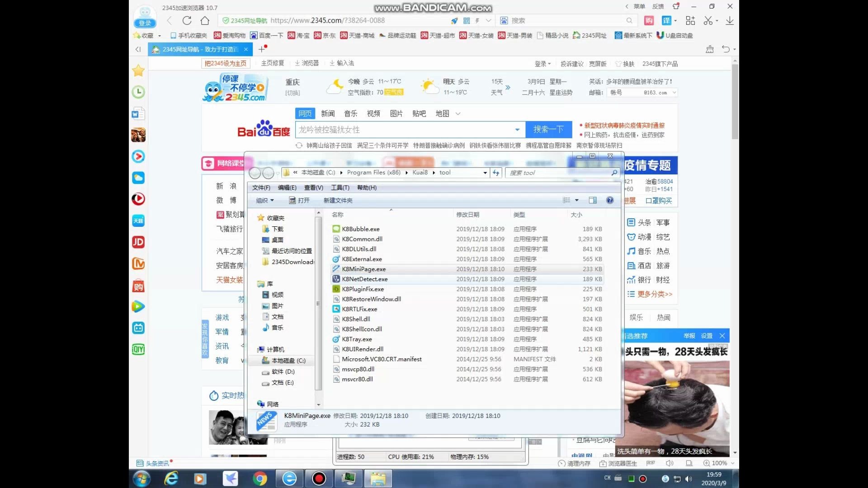Viewport: 868px width, 488px height.
Task: Click the translate icon in the browser toolbar
Action: [666, 21]
